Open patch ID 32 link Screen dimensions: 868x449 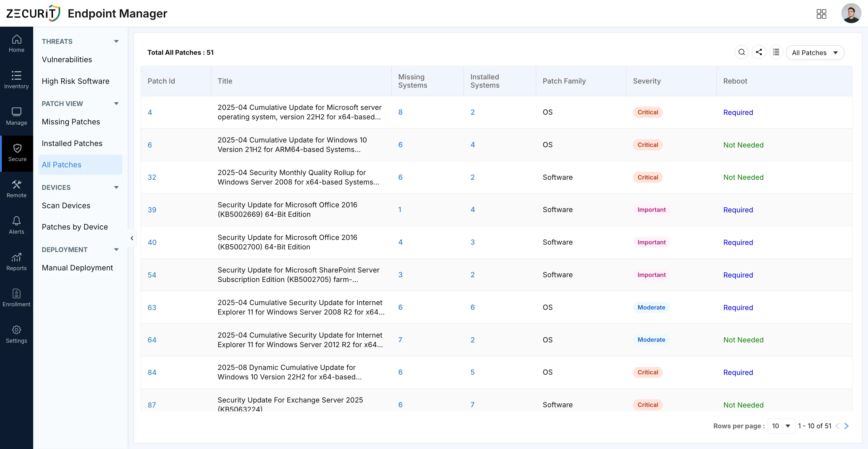pos(152,177)
